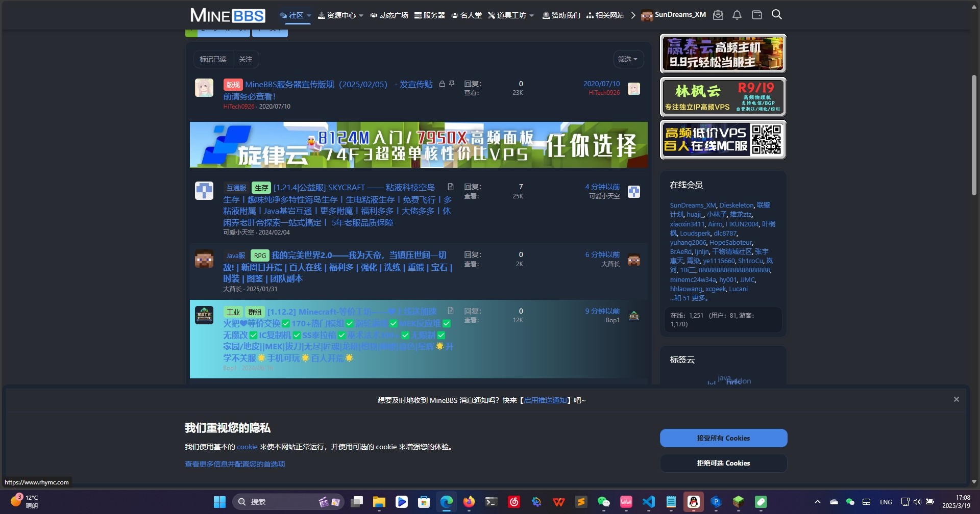Screen dimensions: 980x514
Task: Open WeChat from the taskbar
Action: tap(604, 502)
